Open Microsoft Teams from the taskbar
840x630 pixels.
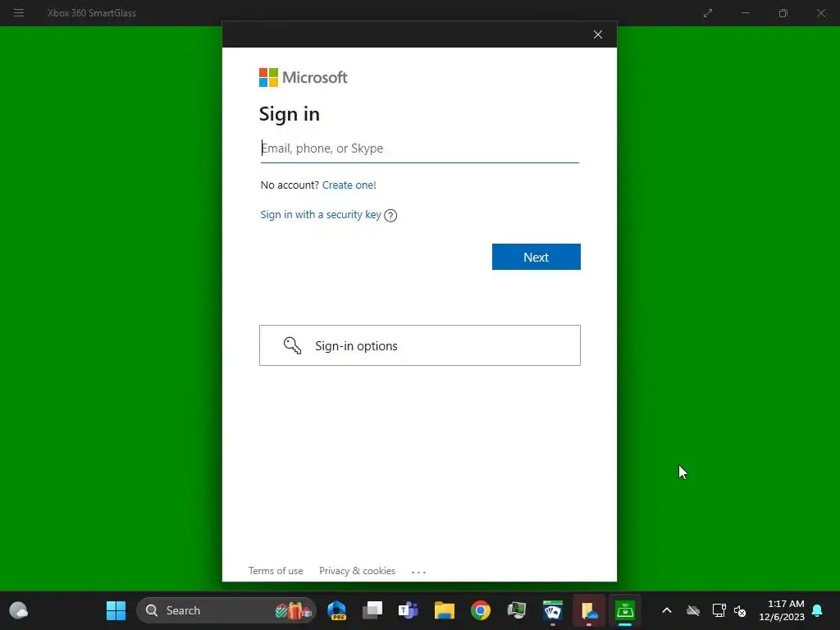[409, 610]
